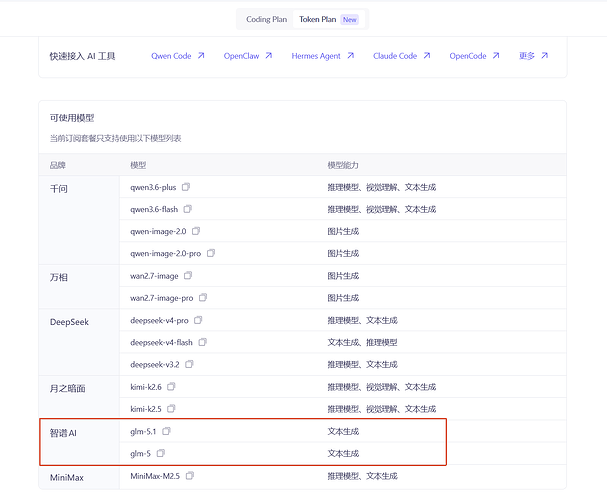Click the arrow icon beside Qwen Code

coord(201,56)
